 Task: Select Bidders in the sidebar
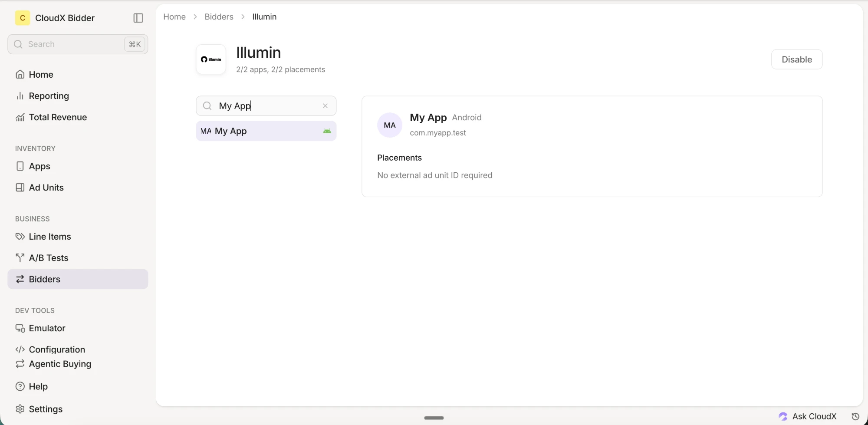tap(78, 279)
